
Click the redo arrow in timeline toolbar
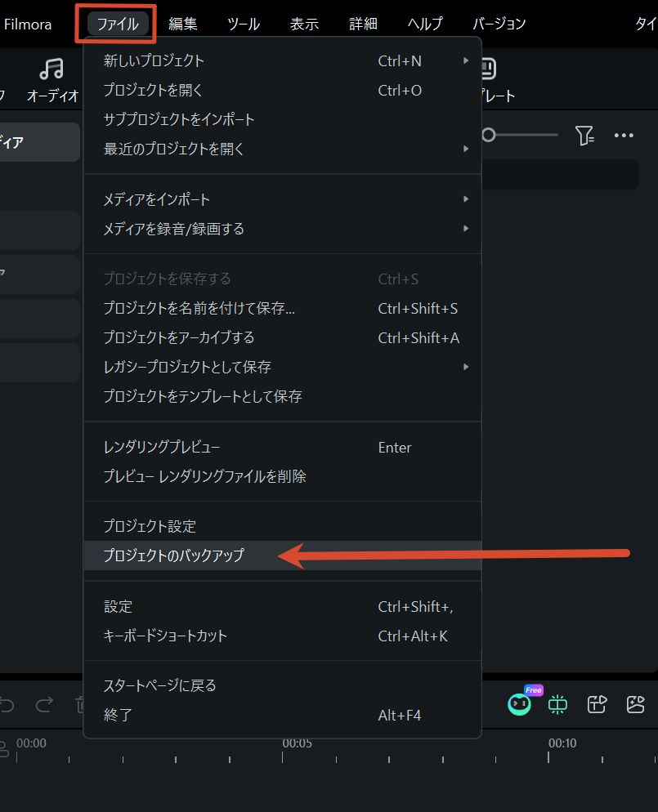click(x=44, y=704)
